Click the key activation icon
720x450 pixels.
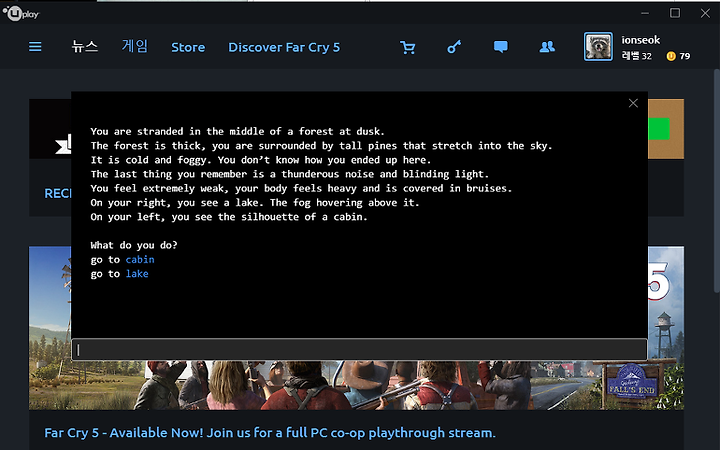(x=454, y=47)
